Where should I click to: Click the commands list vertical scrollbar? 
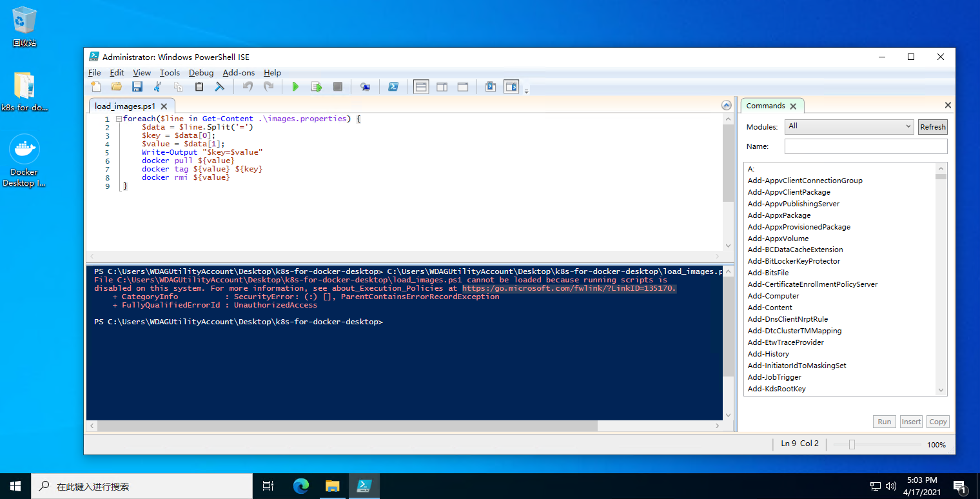pos(941,279)
